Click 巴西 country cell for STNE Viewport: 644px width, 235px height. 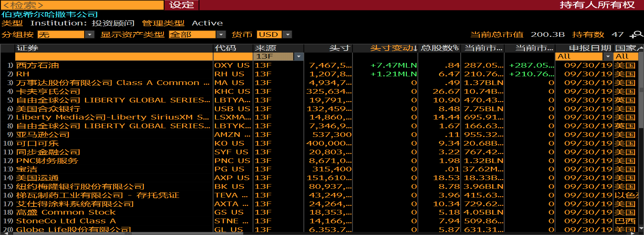(x=625, y=221)
